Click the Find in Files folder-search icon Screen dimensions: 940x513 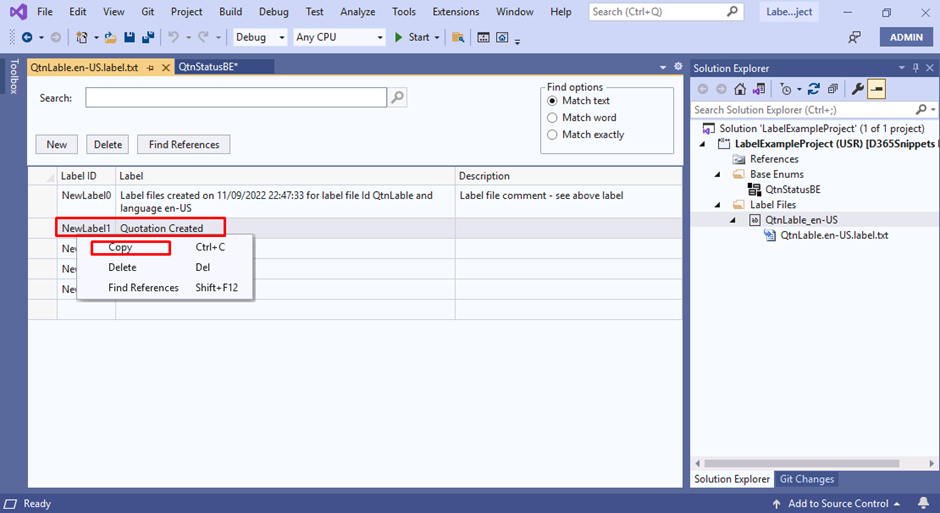coord(458,37)
